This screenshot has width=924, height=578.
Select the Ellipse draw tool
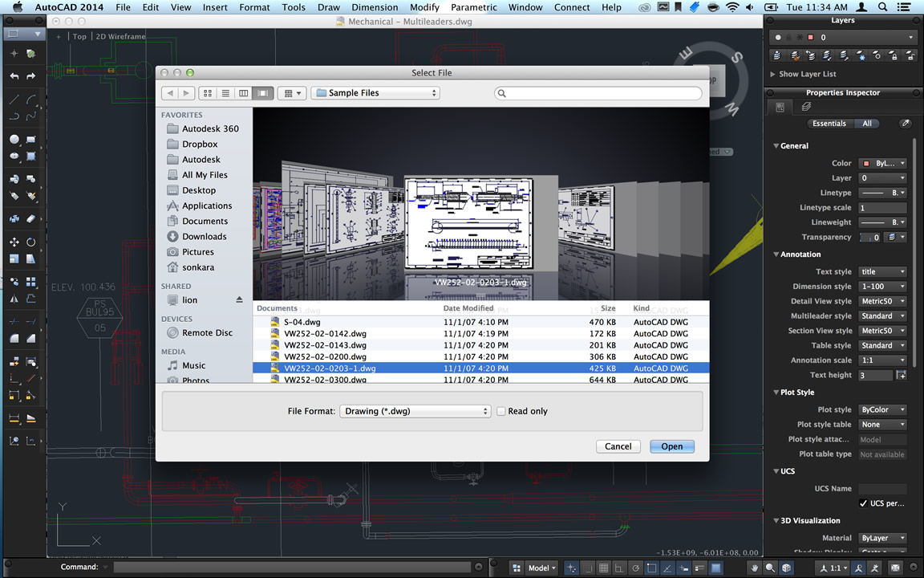(14, 157)
